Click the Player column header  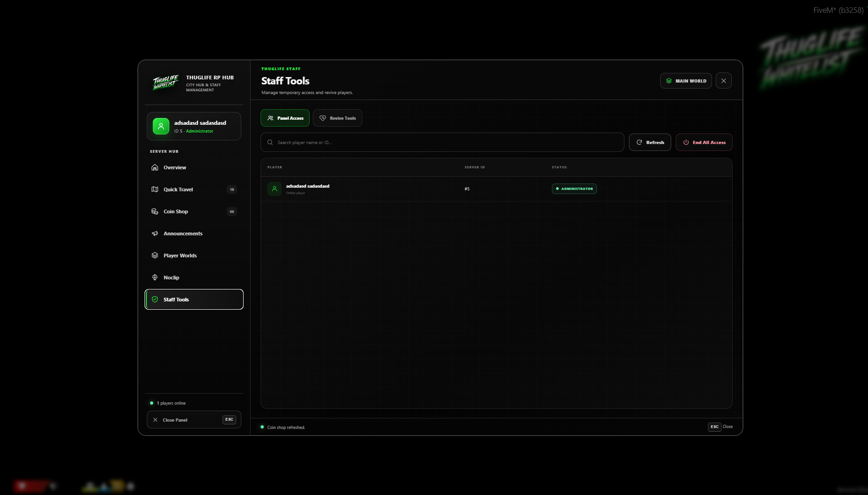pyautogui.click(x=275, y=167)
